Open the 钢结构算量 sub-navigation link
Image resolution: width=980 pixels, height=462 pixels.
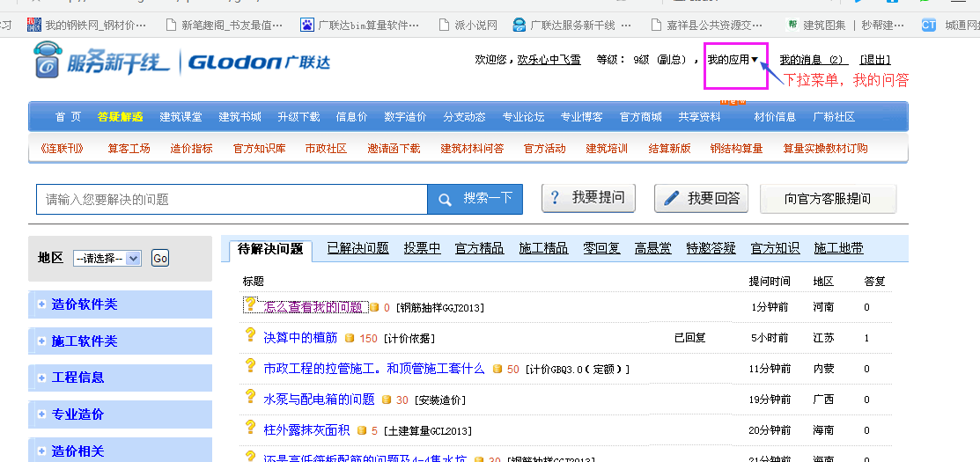pyautogui.click(x=736, y=149)
